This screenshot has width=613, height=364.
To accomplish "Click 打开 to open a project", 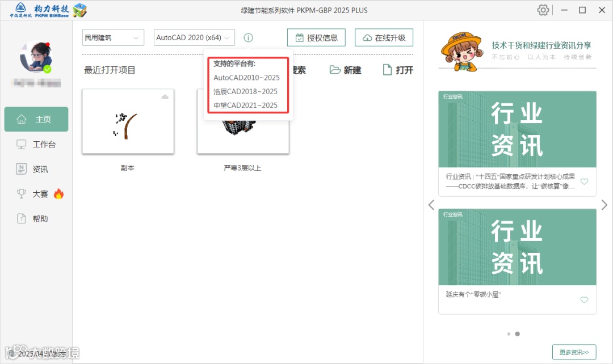I will click(397, 70).
